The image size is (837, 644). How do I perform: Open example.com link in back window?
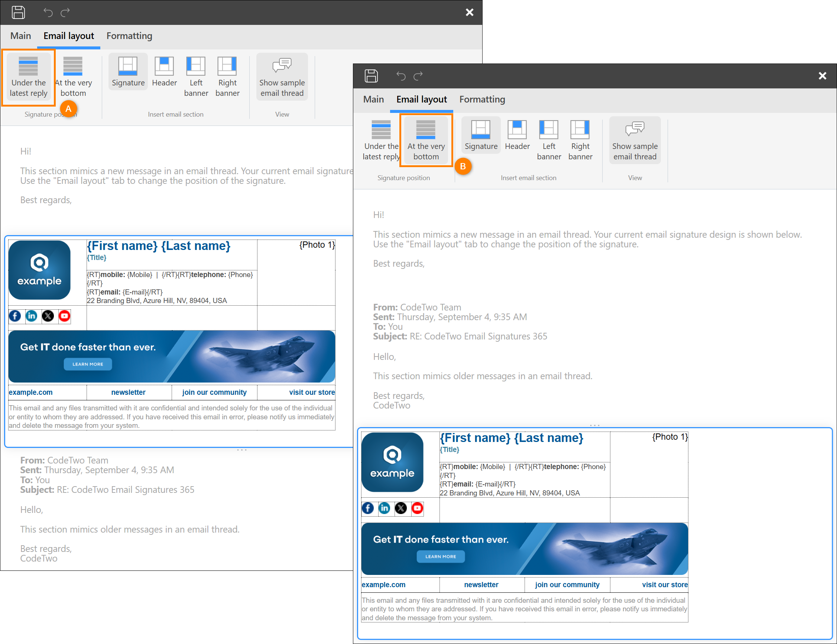31,392
